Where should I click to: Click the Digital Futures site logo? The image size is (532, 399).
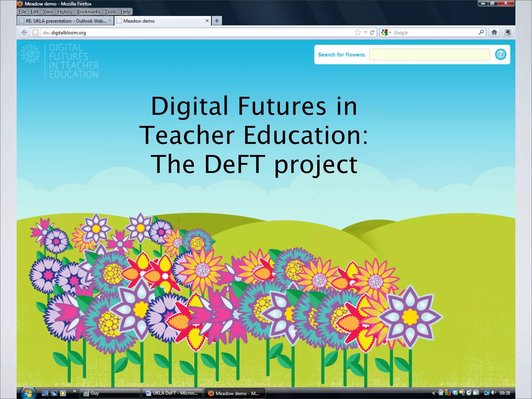(x=60, y=61)
